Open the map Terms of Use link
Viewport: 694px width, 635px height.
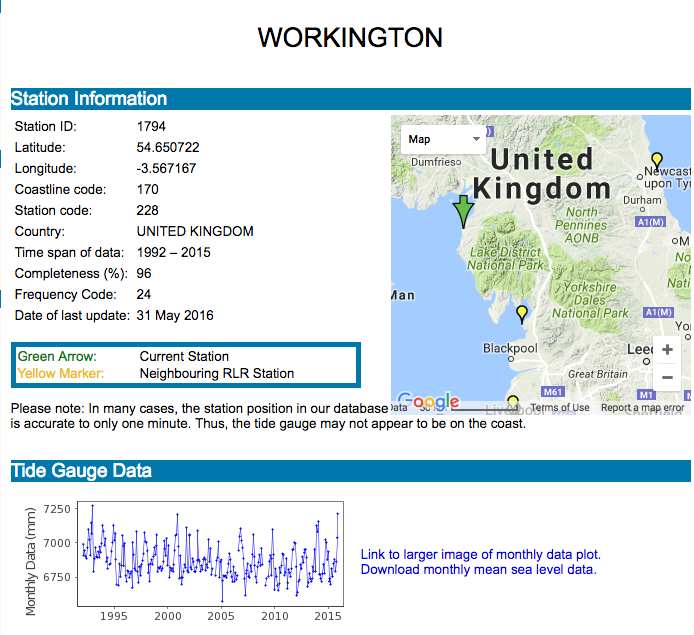[560, 408]
